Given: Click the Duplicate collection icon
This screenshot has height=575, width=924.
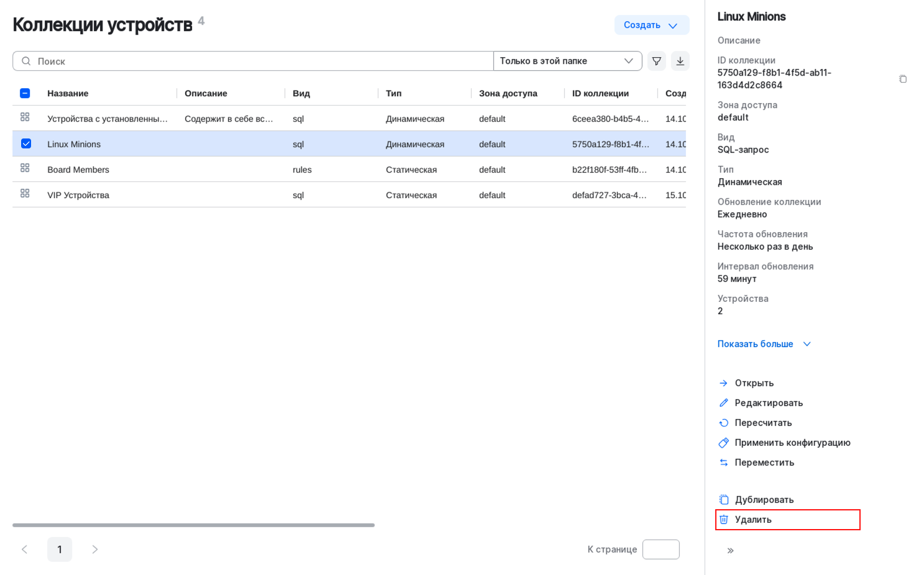Looking at the screenshot, I should coord(724,500).
